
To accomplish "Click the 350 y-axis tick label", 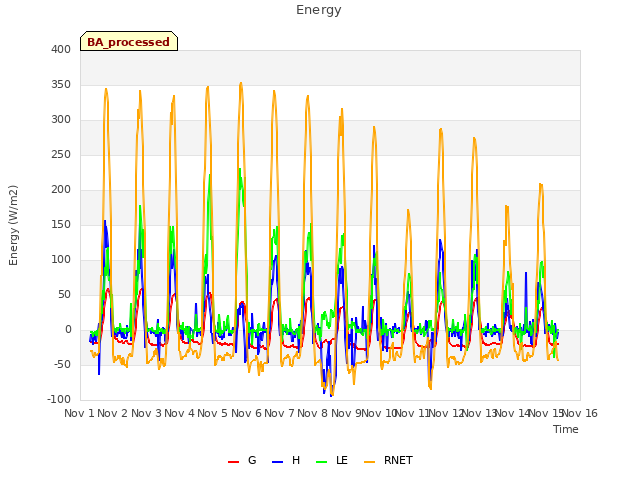I will (61, 84).
